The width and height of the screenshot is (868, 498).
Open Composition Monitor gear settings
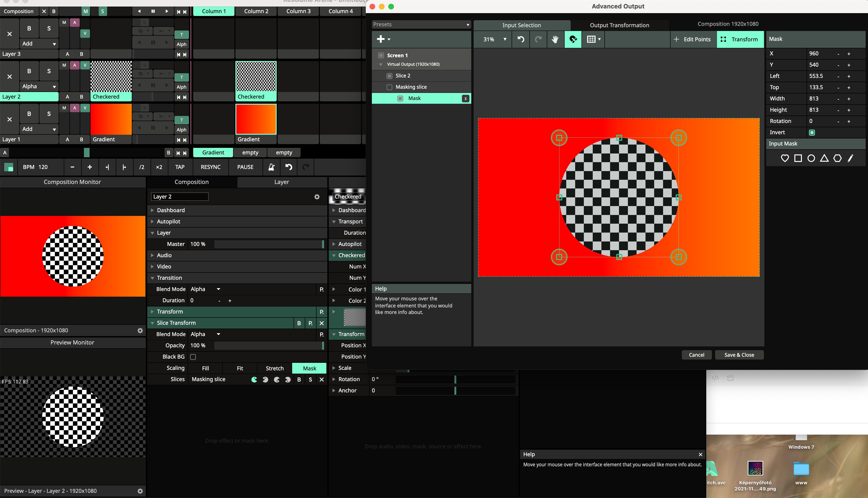140,330
